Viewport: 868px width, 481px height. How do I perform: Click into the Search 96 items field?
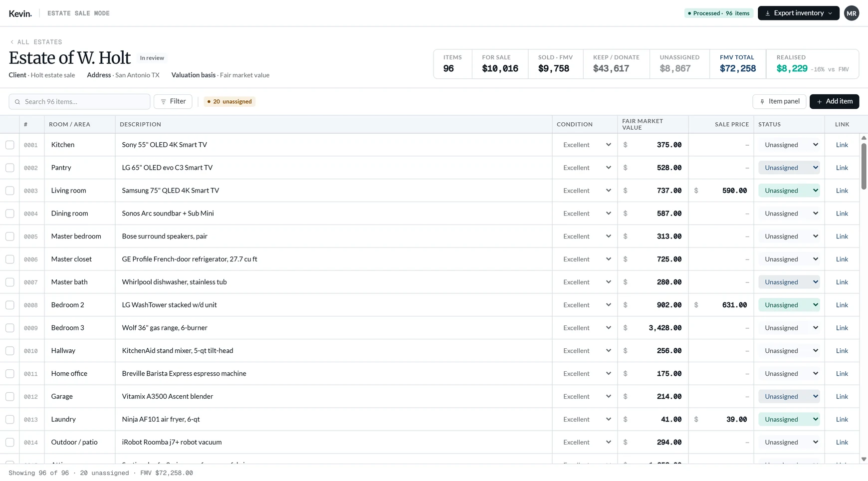click(x=79, y=102)
